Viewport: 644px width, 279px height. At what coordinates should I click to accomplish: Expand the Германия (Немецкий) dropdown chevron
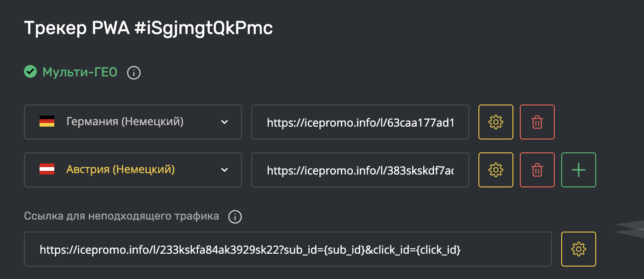pyautogui.click(x=224, y=122)
